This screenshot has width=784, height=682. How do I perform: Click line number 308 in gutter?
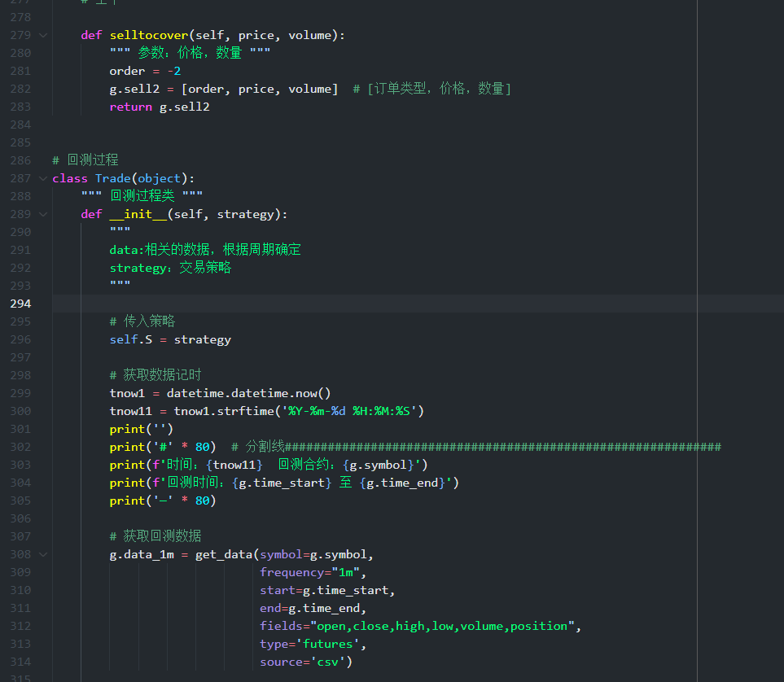20,554
